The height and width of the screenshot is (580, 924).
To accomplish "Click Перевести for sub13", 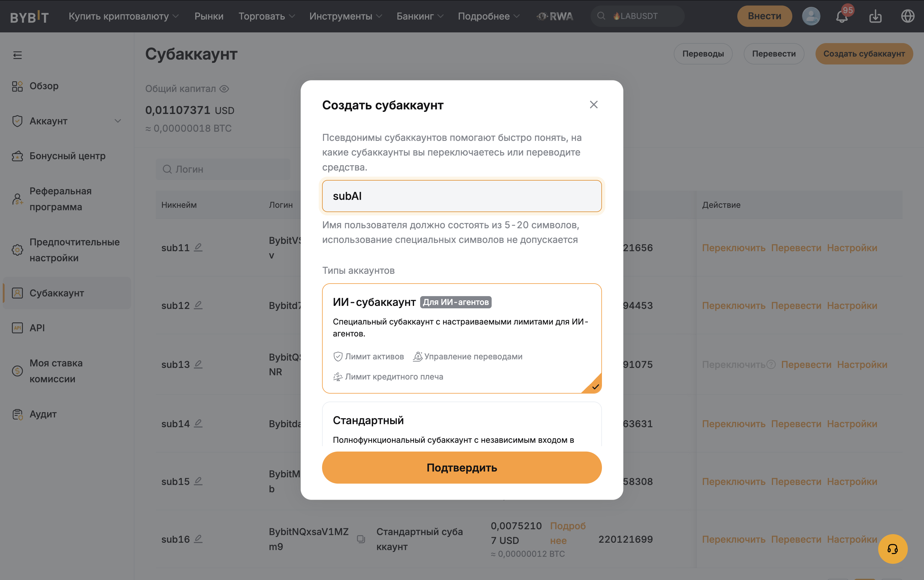I will pos(806,365).
